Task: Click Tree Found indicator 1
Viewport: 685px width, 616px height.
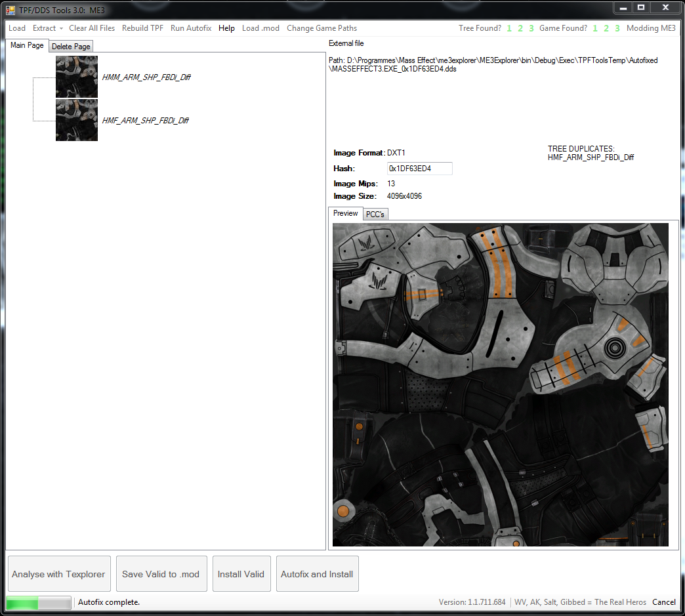Action: (x=509, y=28)
